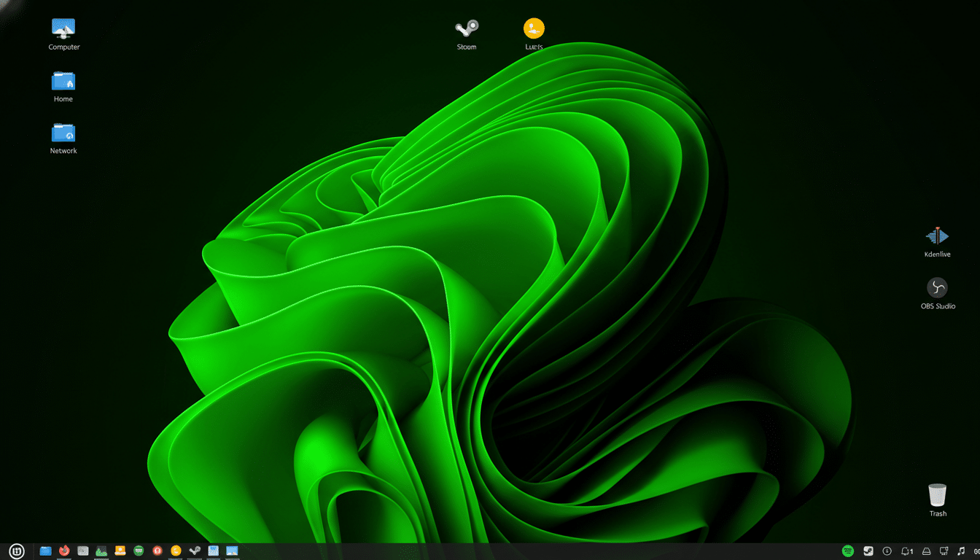This screenshot has height=560, width=980.
Task: Open the volume control from the tray
Action: click(961, 551)
